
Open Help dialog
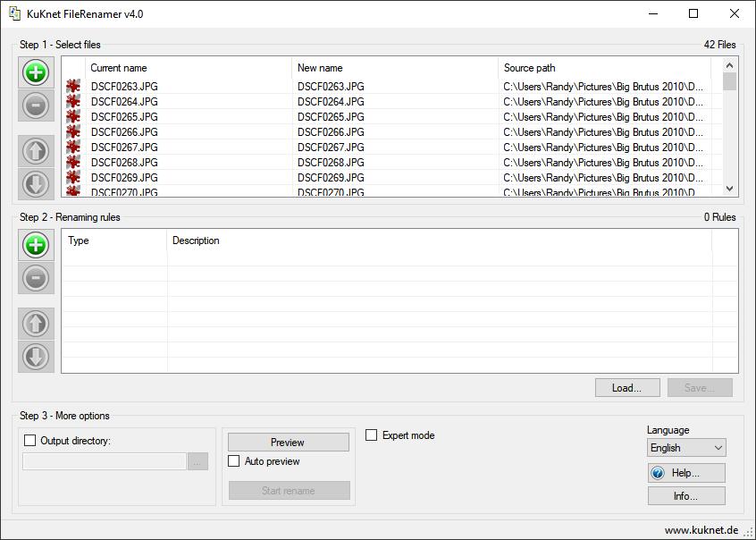coord(686,473)
